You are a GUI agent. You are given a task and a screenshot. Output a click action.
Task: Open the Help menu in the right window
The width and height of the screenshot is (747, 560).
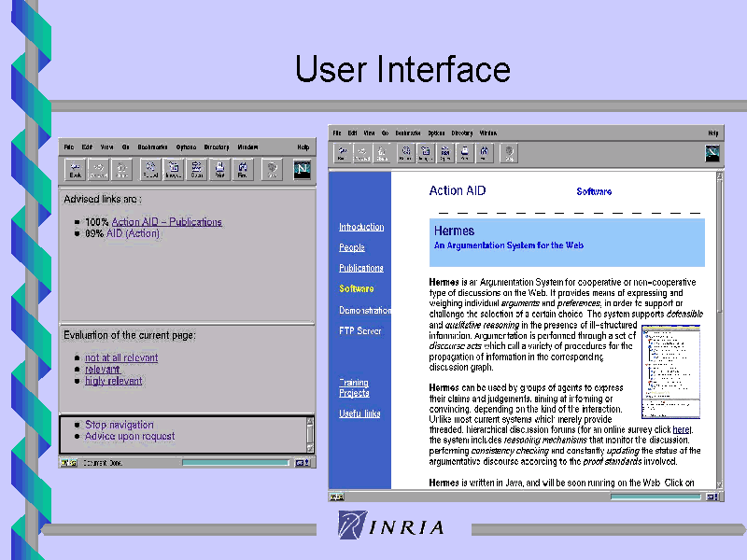coord(712,133)
